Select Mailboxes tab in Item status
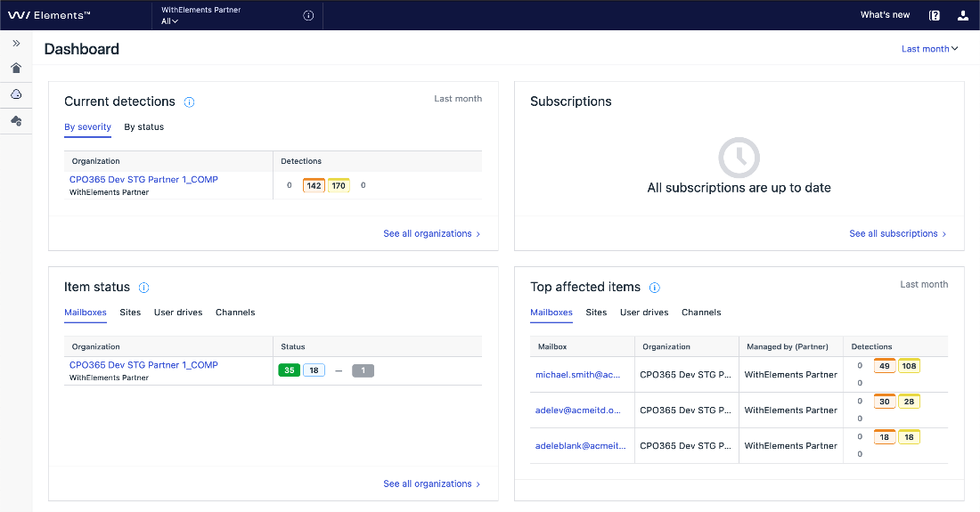 pos(86,313)
